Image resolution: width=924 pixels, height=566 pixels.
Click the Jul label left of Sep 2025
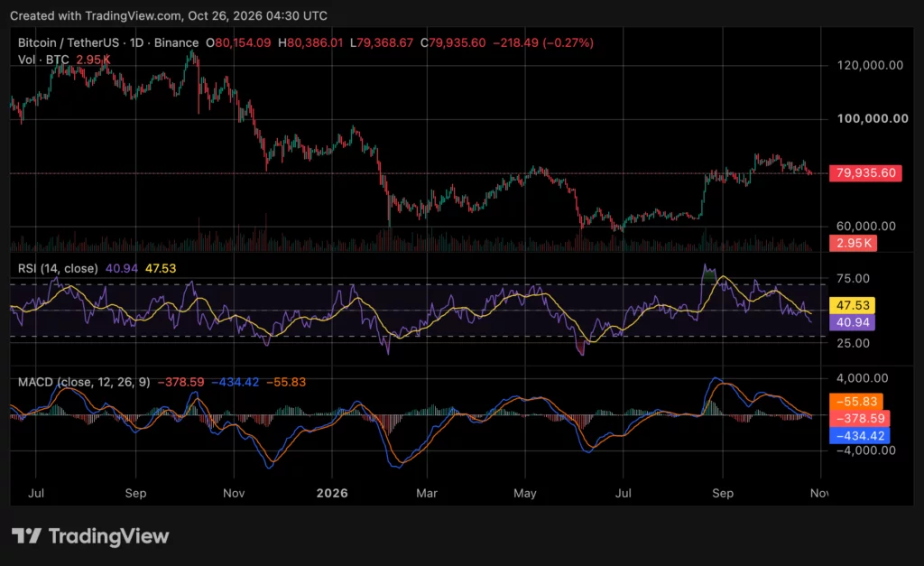(x=36, y=493)
